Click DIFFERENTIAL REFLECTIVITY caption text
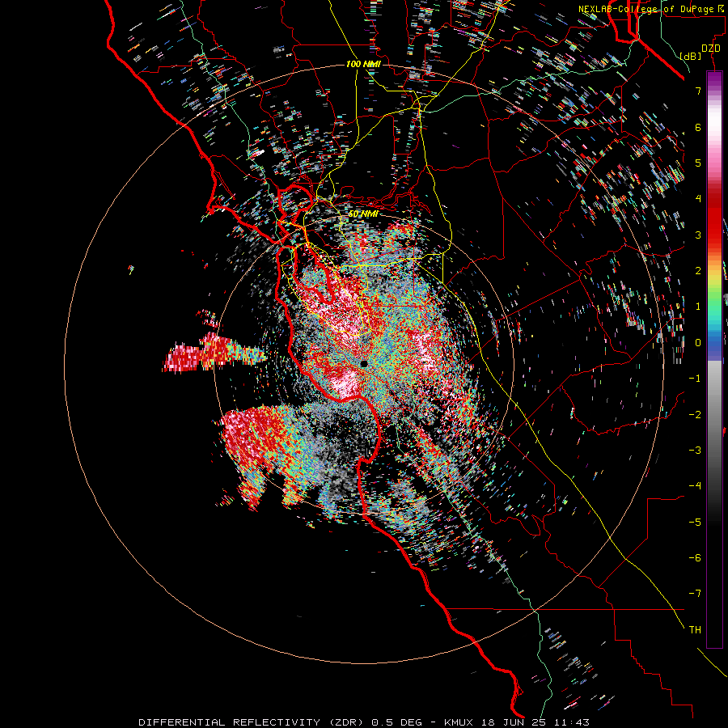Viewport: 728px width, 728px height. (x=229, y=722)
